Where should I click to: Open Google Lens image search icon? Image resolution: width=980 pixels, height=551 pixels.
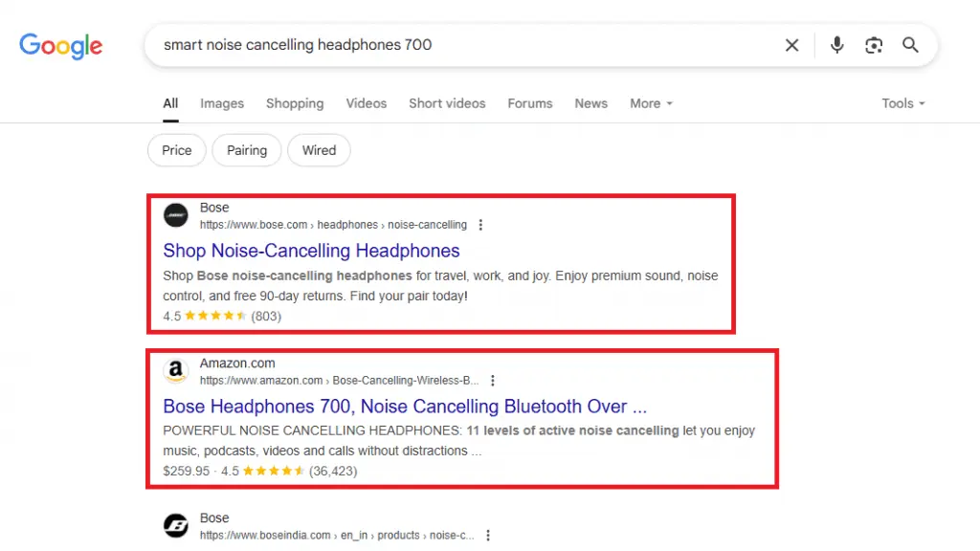coord(873,45)
